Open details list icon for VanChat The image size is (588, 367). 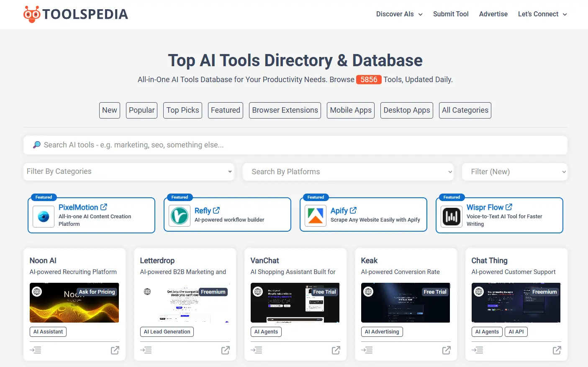pyautogui.click(x=257, y=350)
